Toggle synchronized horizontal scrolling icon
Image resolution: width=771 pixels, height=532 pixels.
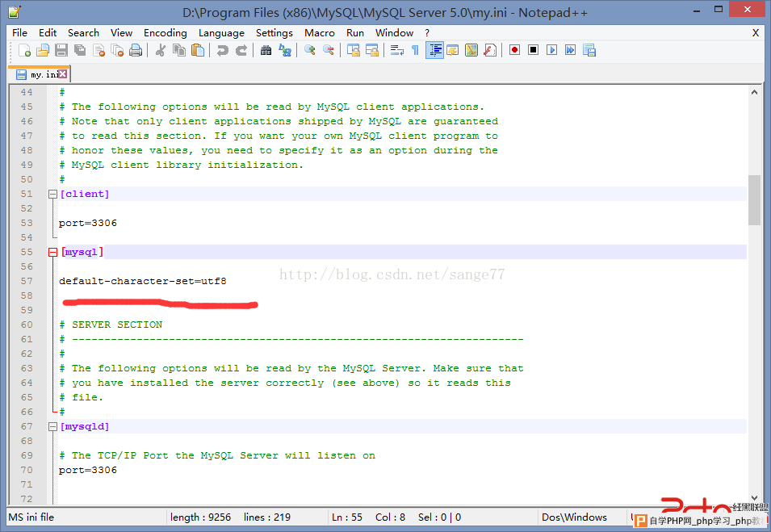pyautogui.click(x=372, y=50)
